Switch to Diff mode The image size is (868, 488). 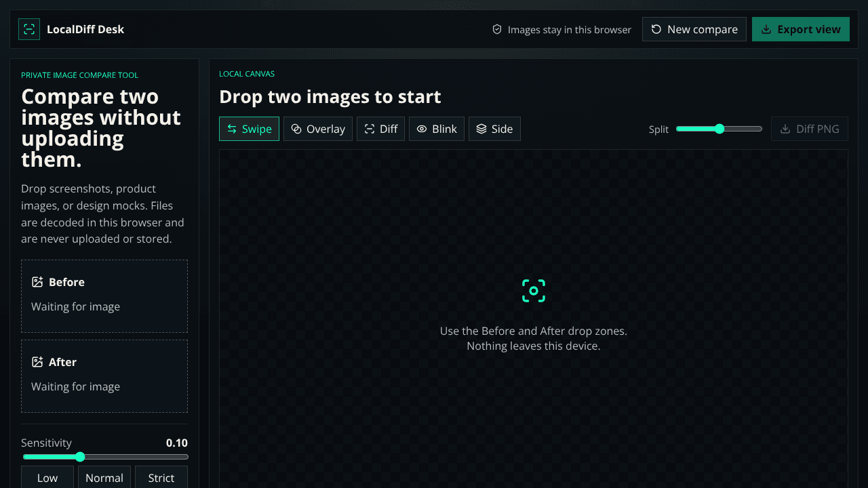(380, 129)
